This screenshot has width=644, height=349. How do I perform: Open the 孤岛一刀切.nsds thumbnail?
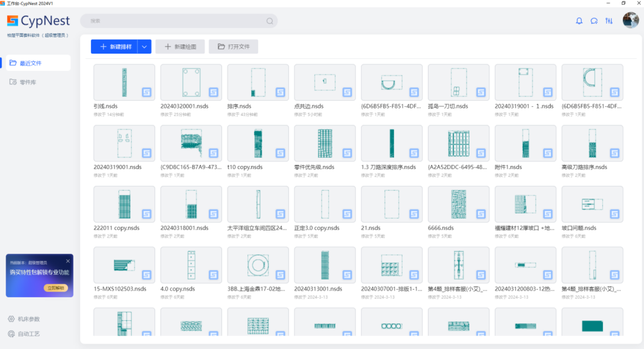point(459,82)
